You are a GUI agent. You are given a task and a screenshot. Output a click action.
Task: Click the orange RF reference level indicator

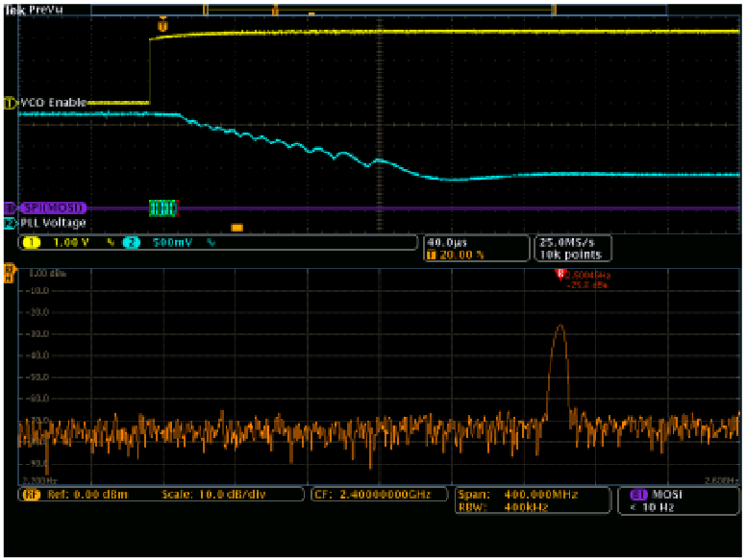(11, 273)
